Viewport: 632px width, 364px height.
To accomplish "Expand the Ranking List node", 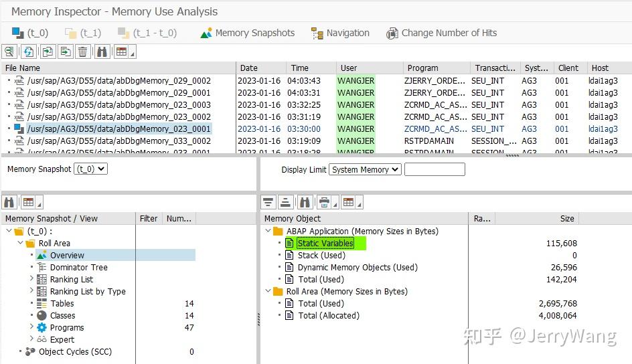I will (31, 278).
